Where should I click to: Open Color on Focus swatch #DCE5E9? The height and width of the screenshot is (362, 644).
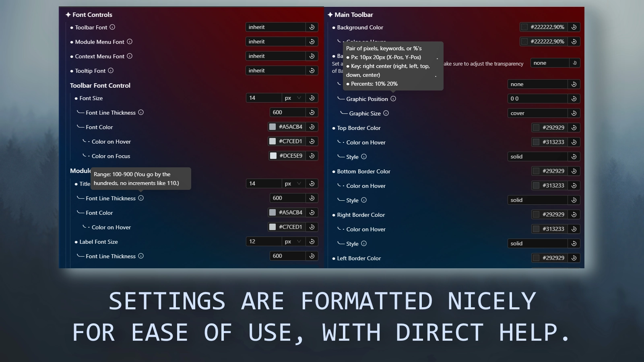click(273, 156)
